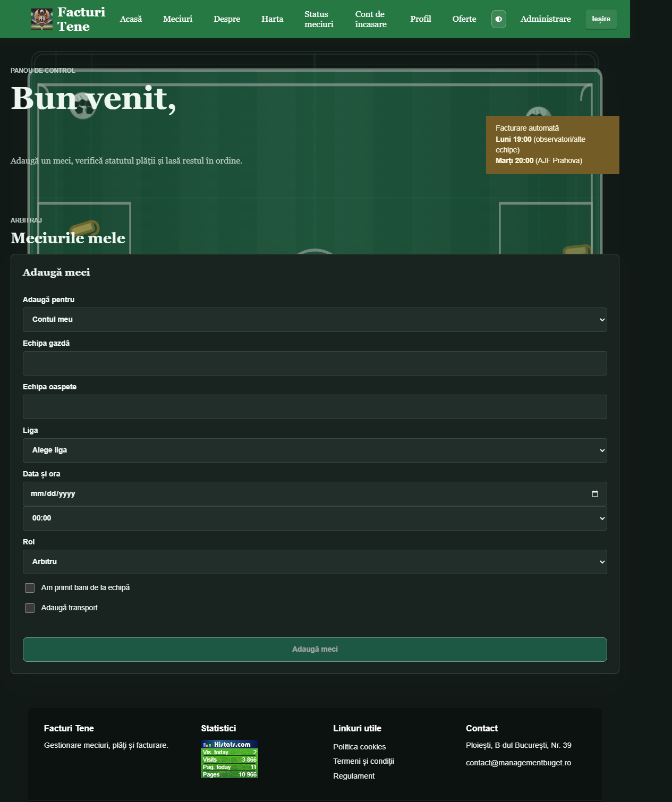Image resolution: width=672 pixels, height=802 pixels.
Task: Open Politica cookies link
Action: (359, 747)
